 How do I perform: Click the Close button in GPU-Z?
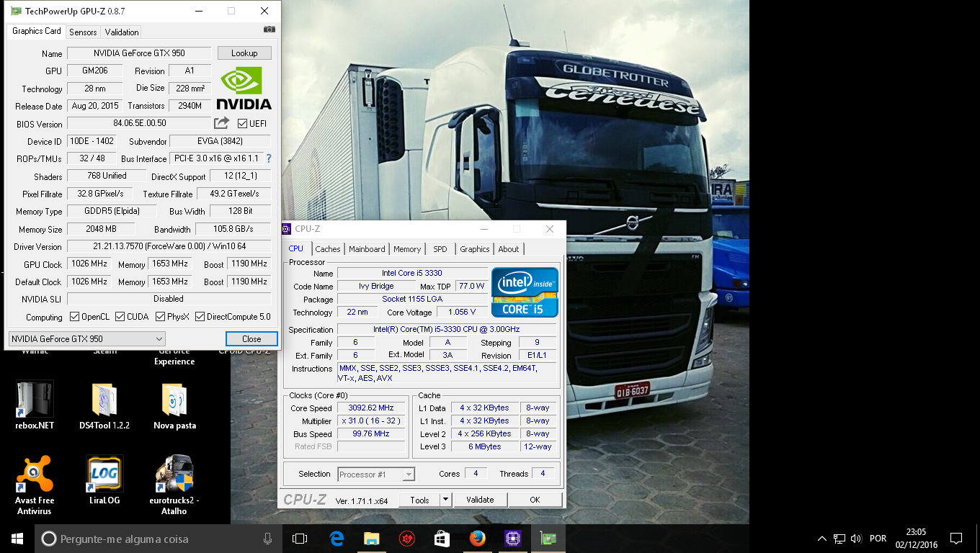click(x=251, y=339)
